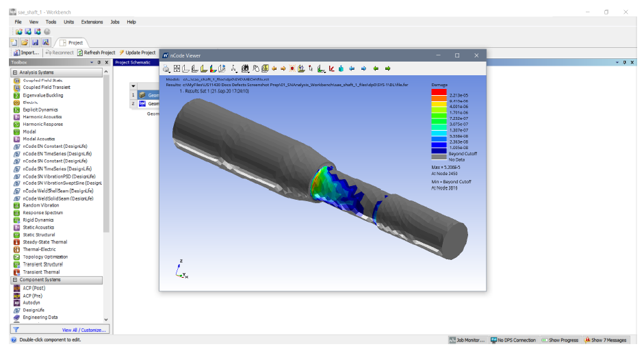Pin the Toolbox panel
Image resolution: width=644 pixels, height=353 pixels.
(x=99, y=62)
